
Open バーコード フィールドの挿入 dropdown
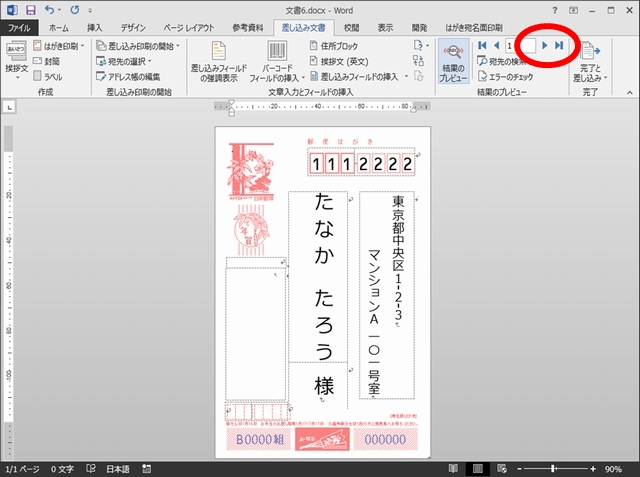(x=277, y=62)
